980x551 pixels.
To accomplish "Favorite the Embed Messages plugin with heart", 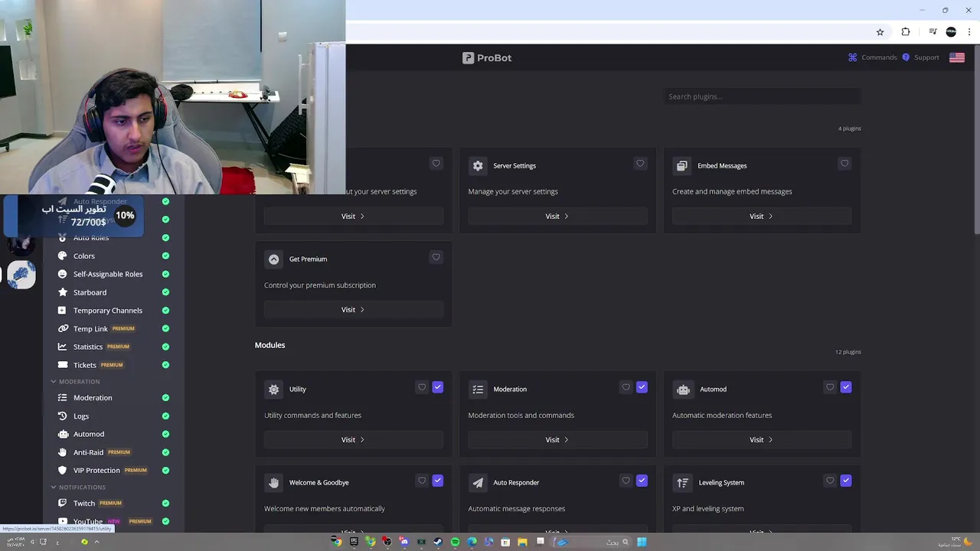I will pos(844,163).
